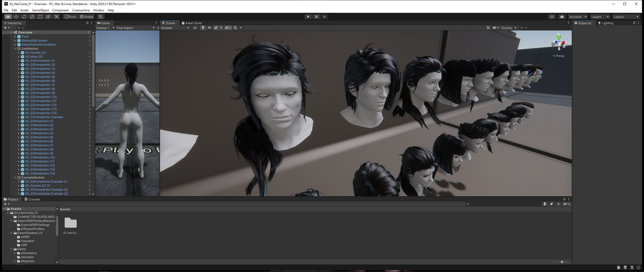Toggle Pivot/Center handle position
This screenshot has width=644, height=272.
click(x=71, y=17)
